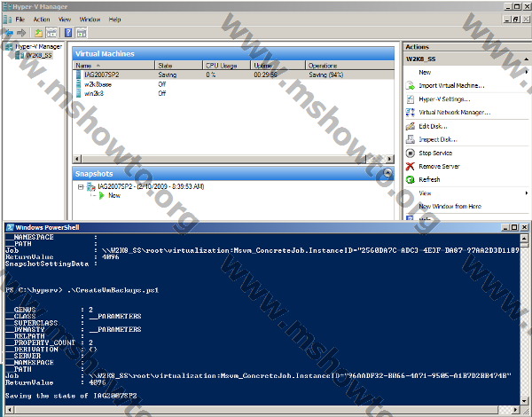Click PowerShell vertical scrollbar up arrow
Image resolution: width=532 pixels, height=417 pixels.
tap(524, 239)
